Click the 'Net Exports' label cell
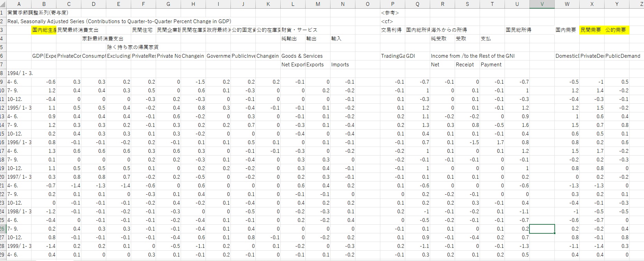 (x=293, y=65)
